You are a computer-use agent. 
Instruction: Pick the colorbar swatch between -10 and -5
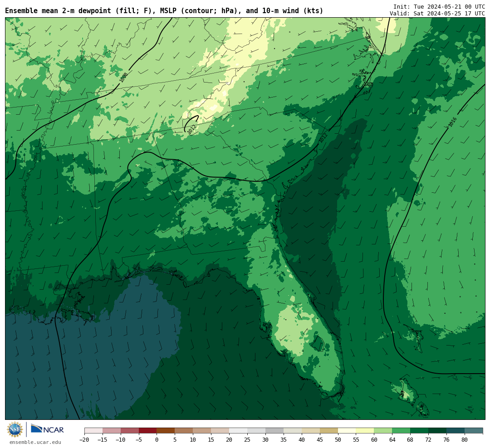click(x=130, y=431)
